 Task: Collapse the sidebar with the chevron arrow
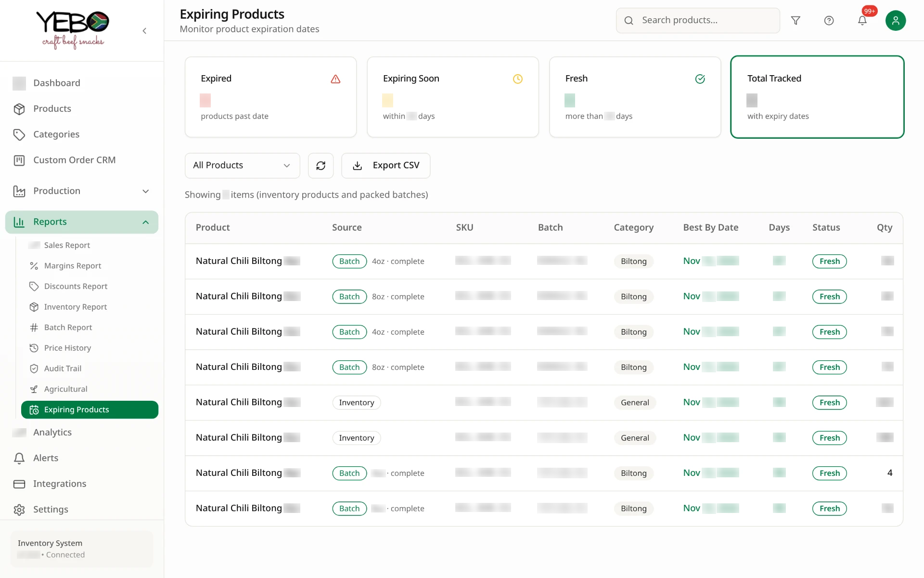pyautogui.click(x=144, y=31)
